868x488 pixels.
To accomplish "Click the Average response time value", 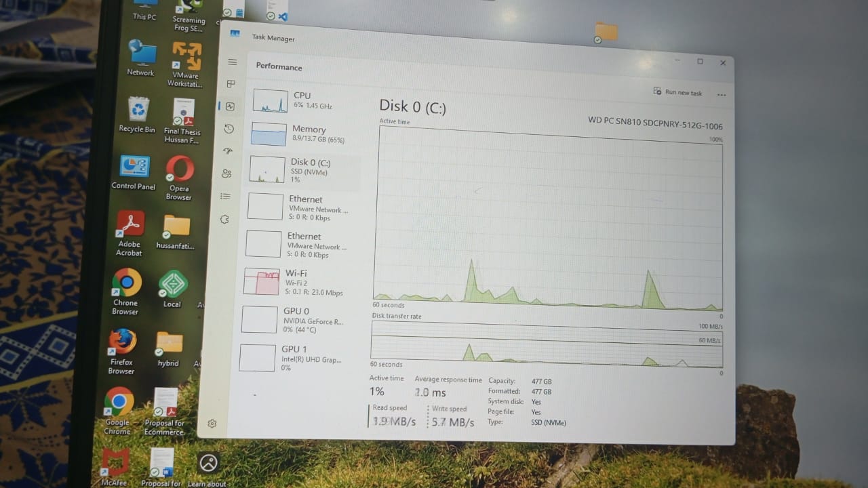I will pos(431,393).
